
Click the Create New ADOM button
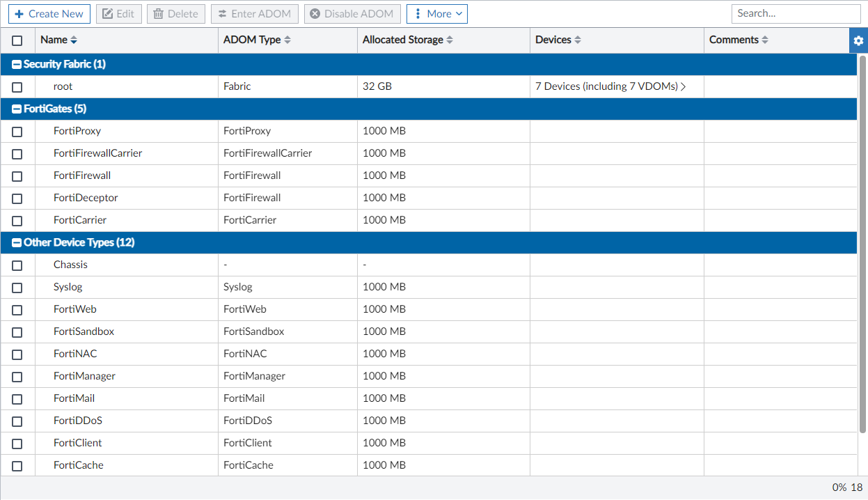click(x=49, y=14)
